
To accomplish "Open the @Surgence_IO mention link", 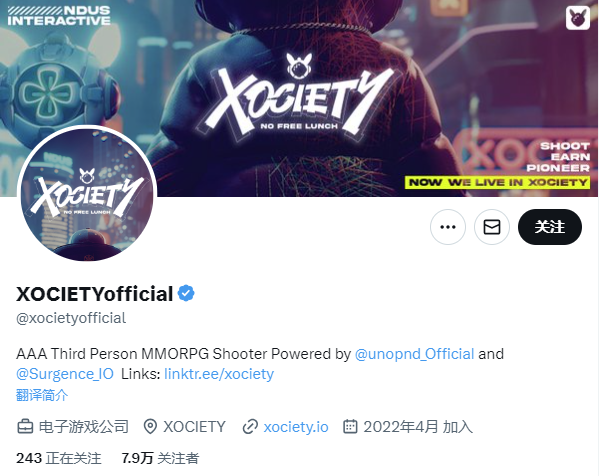I will coord(65,374).
